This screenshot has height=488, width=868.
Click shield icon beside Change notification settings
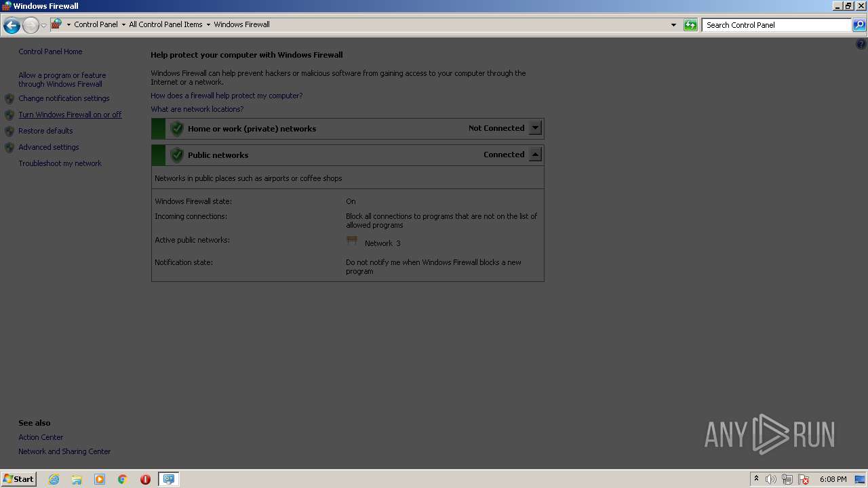pyautogui.click(x=9, y=99)
